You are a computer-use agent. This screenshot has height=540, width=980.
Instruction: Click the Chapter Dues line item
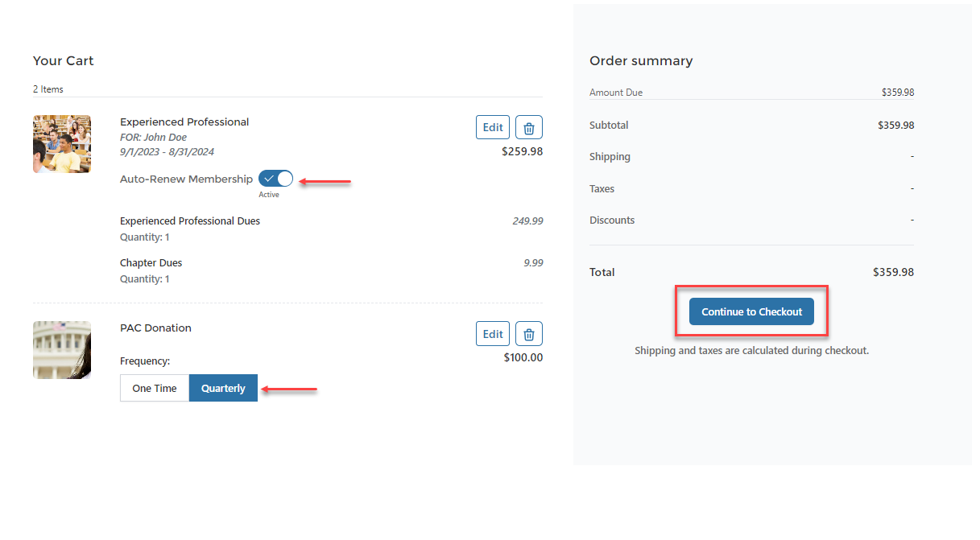tap(151, 262)
